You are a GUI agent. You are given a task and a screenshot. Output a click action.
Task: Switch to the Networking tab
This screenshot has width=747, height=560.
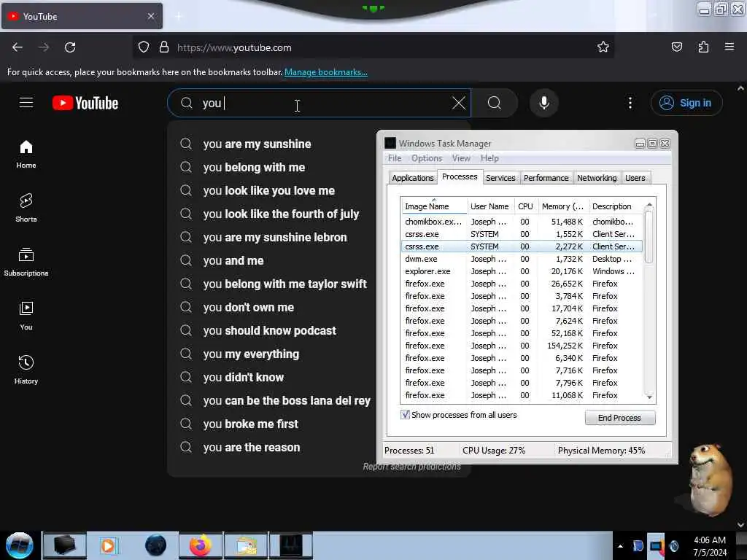597,178
